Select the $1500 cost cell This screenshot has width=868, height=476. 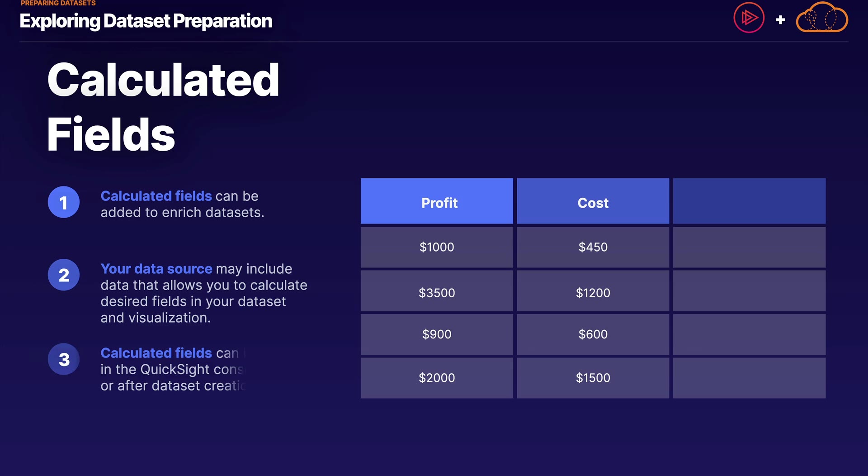click(x=593, y=378)
